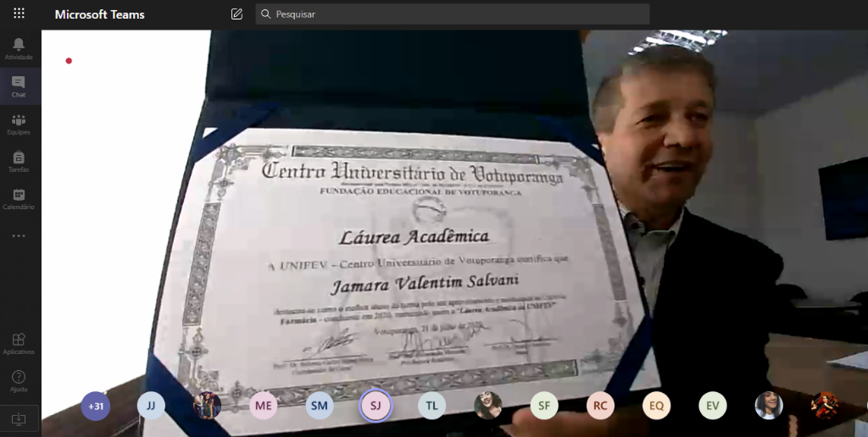Select participant avatar RC
Viewport: 868px width, 437px height.
pos(601,406)
